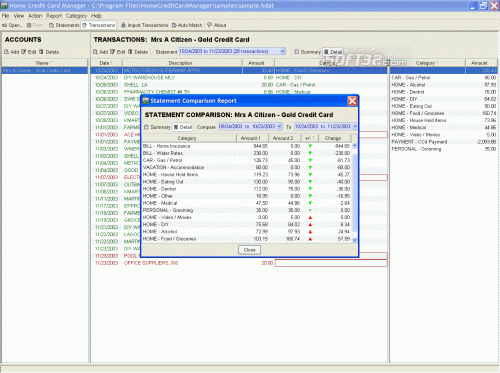Open the Action menu
Viewport: 500px width, 373px height.
35,16
